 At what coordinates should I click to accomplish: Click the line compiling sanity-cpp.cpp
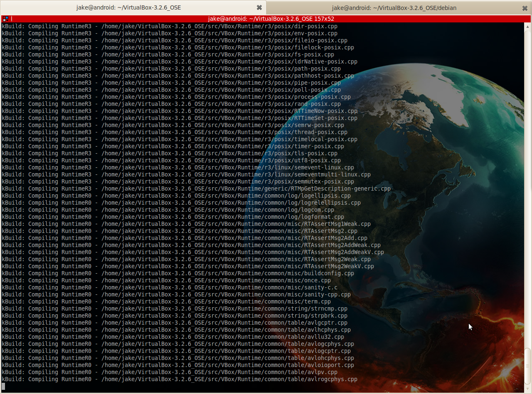pyautogui.click(x=176, y=294)
